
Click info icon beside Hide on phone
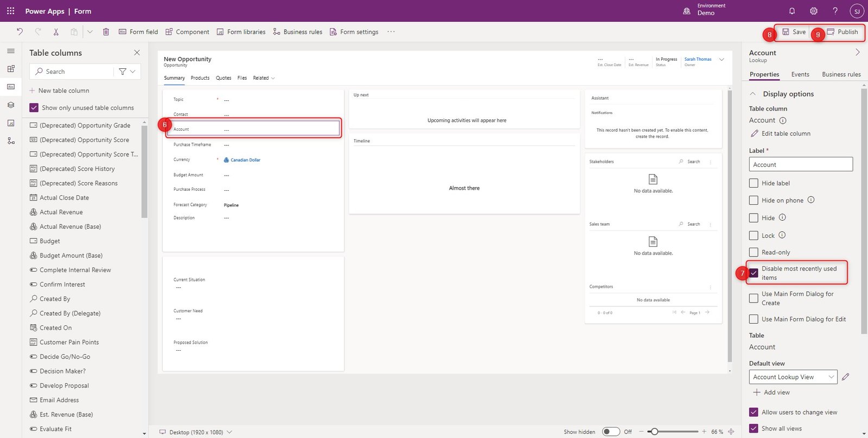[x=811, y=199]
